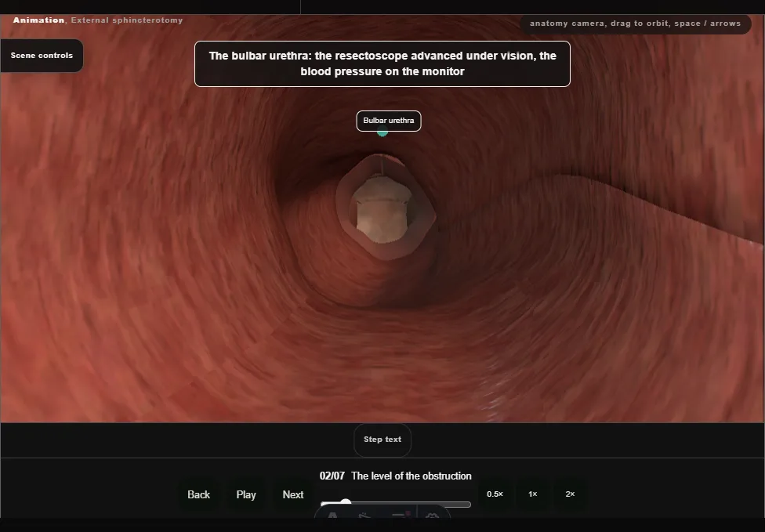Play the animation
This screenshot has height=532, width=765.
pyautogui.click(x=246, y=495)
